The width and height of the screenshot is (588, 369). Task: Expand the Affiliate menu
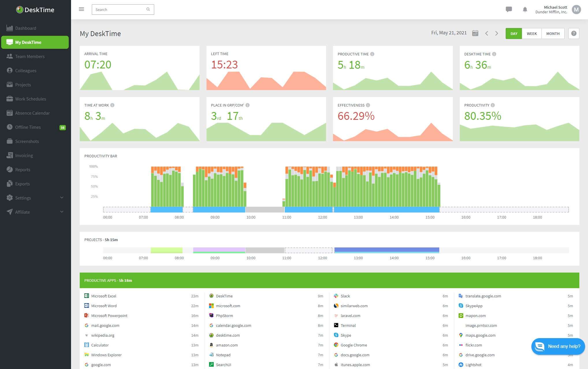click(x=22, y=212)
